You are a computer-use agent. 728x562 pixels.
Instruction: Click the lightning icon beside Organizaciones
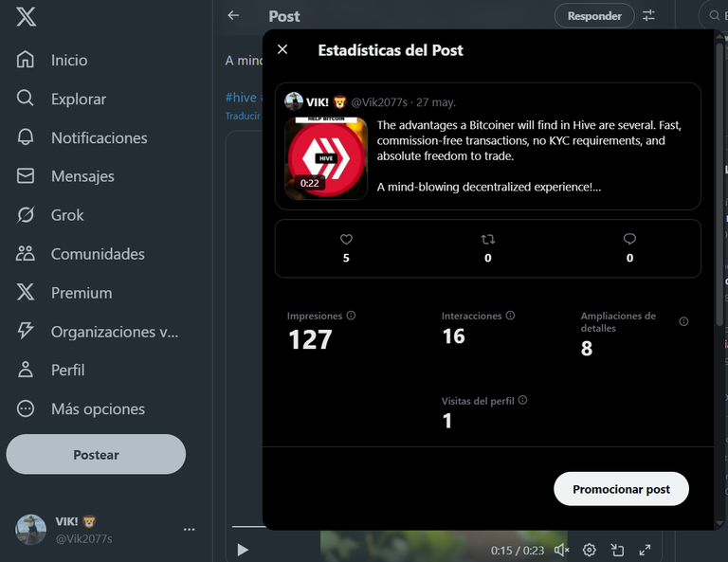[25, 331]
